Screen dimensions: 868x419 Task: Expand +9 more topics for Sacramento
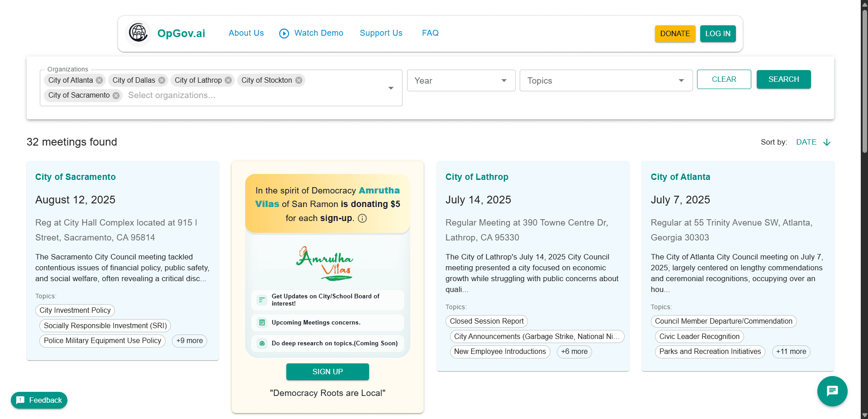(190, 341)
